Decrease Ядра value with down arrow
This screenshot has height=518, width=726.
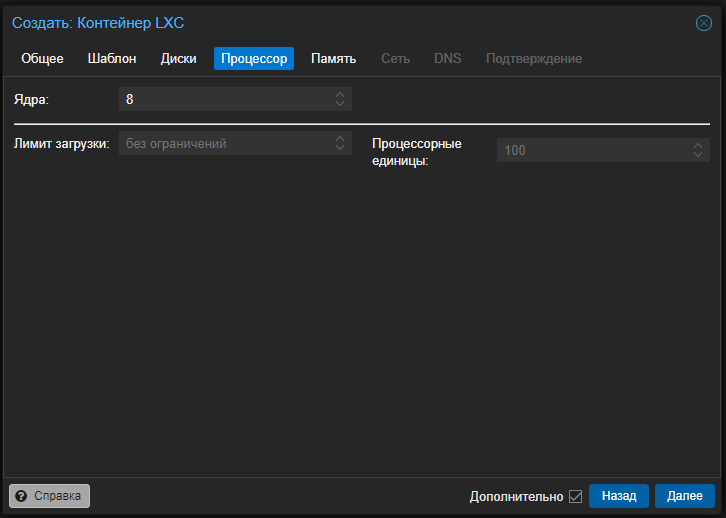(340, 104)
